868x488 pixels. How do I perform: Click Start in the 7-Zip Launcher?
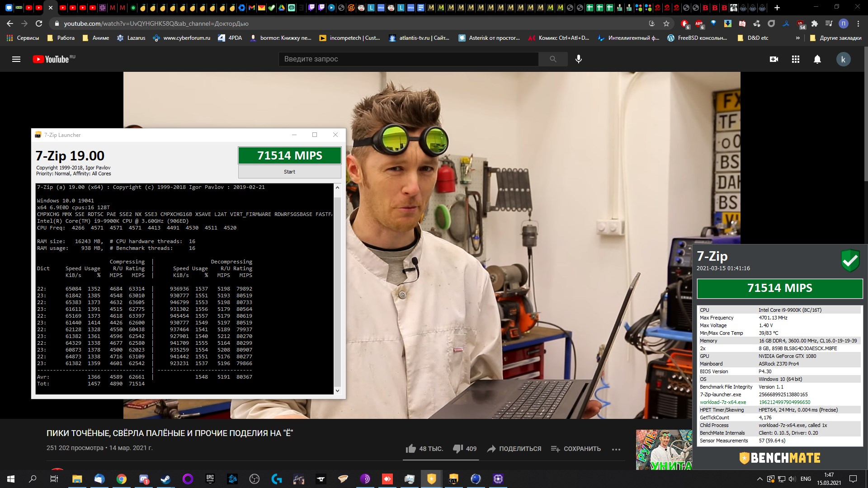tap(289, 172)
